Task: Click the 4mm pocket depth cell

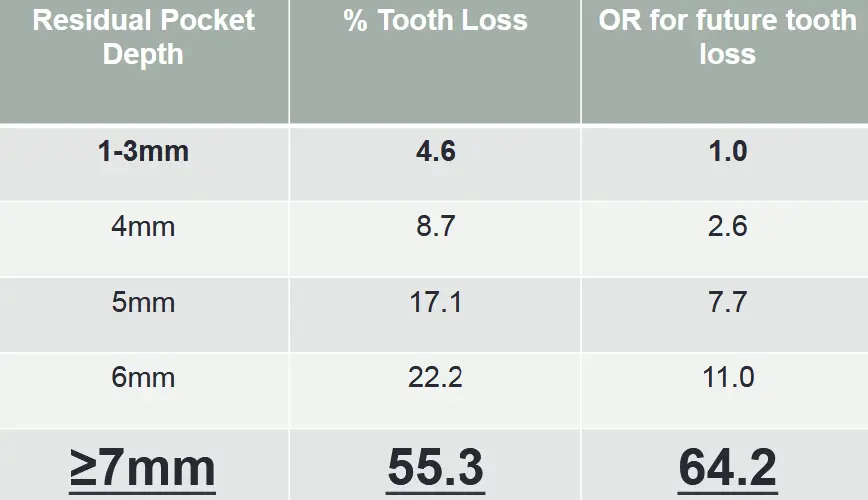Action: click(143, 226)
